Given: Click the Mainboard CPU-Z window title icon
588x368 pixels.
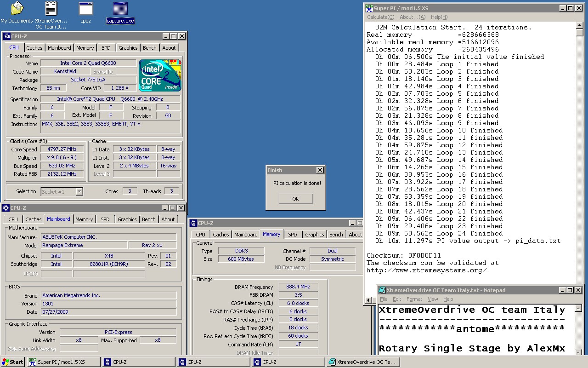Looking at the screenshot, I should pyautogui.click(x=6, y=208).
